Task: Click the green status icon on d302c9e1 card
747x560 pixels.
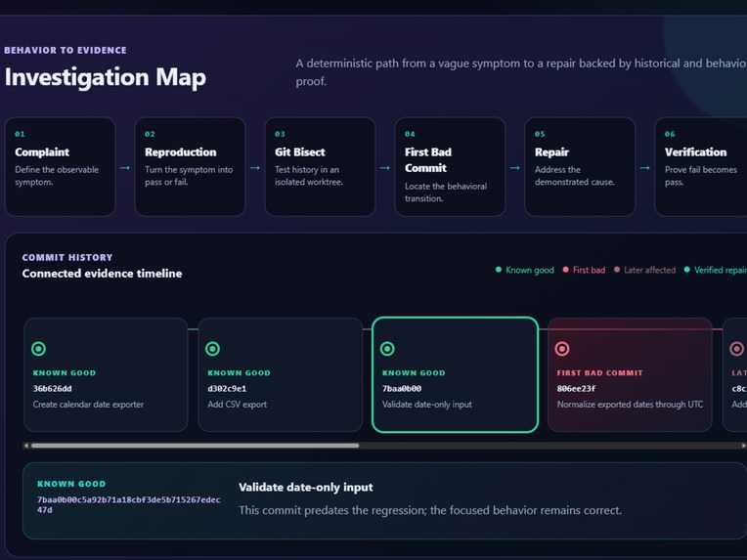Action: tap(212, 349)
